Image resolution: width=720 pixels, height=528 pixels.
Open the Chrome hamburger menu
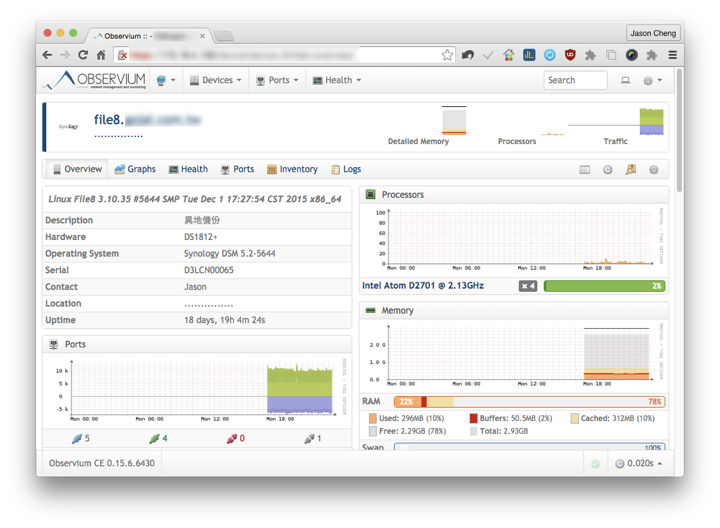(672, 55)
